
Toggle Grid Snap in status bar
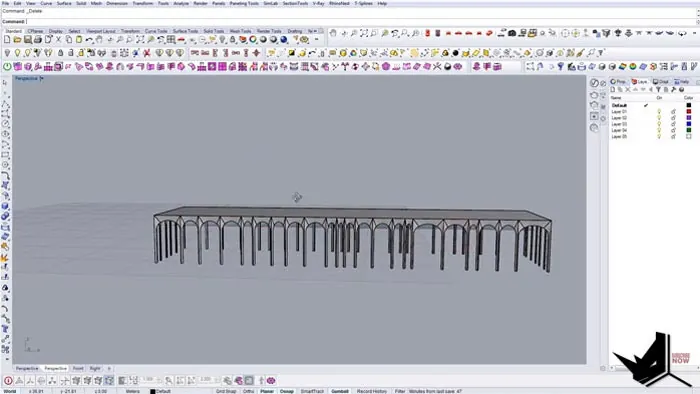[226, 391]
